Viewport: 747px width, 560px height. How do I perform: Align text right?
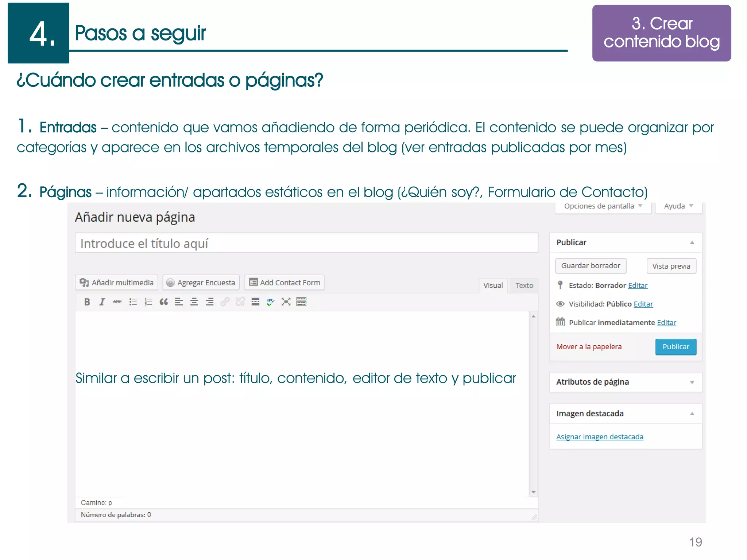click(209, 302)
